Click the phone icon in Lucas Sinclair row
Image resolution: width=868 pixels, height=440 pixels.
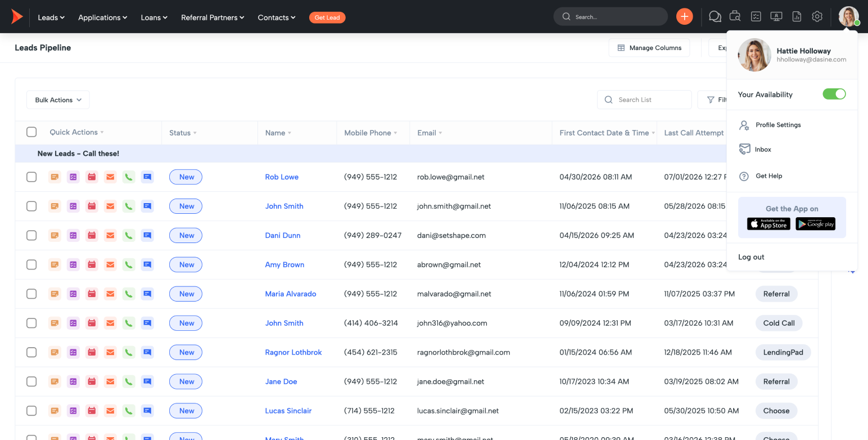pyautogui.click(x=129, y=411)
